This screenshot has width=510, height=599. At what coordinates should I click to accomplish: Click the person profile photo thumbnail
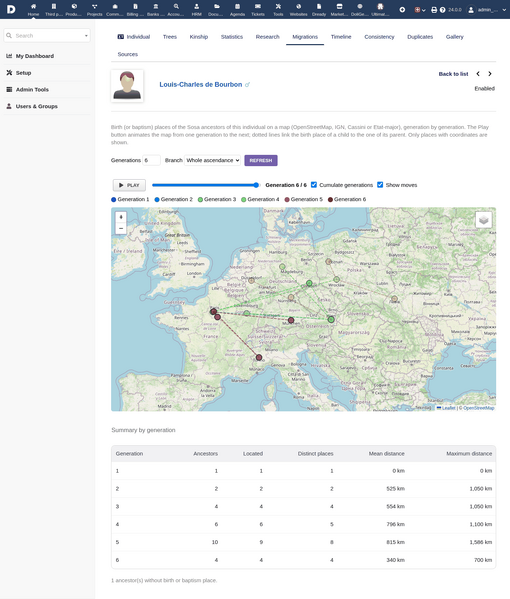click(127, 86)
